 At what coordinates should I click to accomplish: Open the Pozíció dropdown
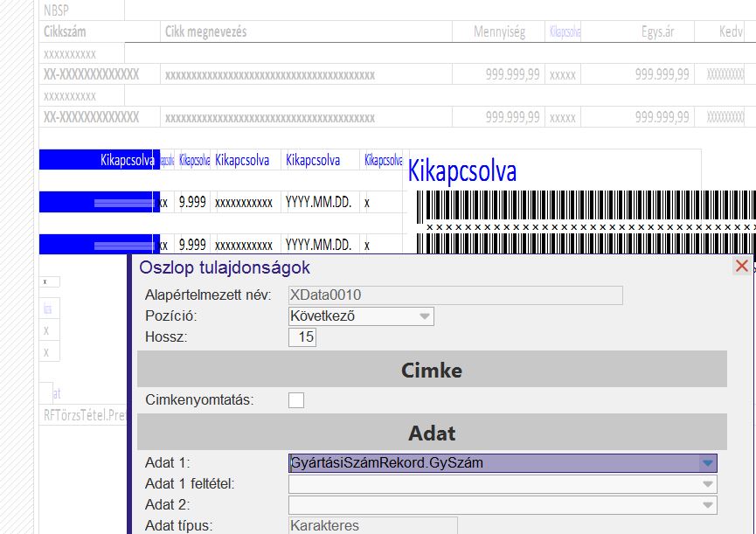(x=361, y=316)
